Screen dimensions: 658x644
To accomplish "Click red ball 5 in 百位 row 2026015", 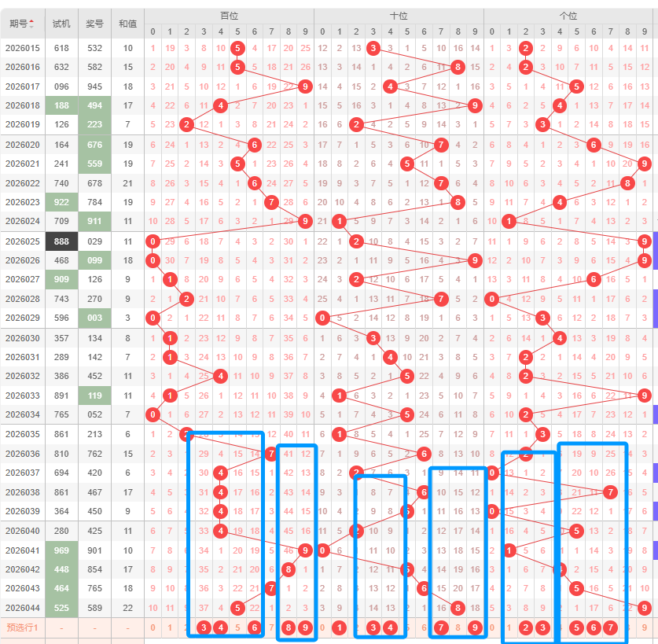I will pyautogui.click(x=237, y=48).
